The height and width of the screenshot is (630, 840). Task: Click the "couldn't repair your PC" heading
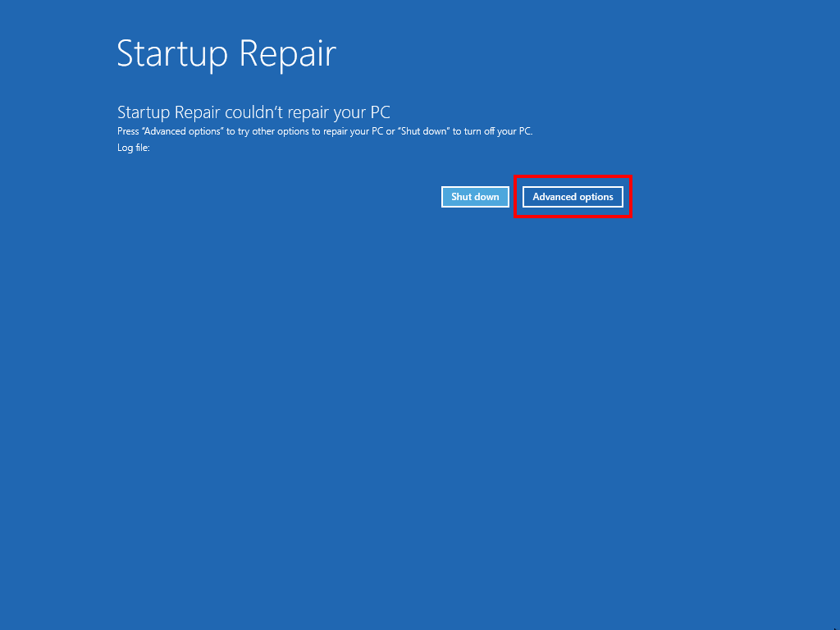tap(254, 112)
